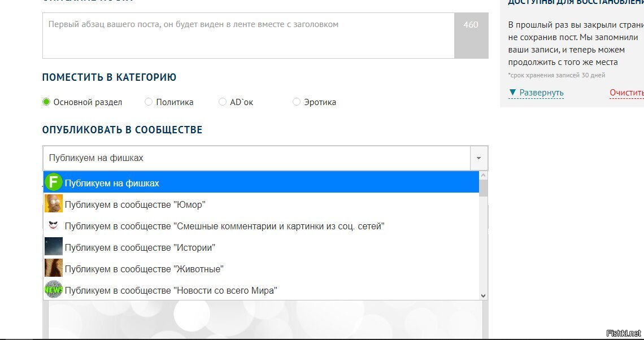
Task: Click the community select box showing Публикуем на фишках
Action: (x=266, y=158)
